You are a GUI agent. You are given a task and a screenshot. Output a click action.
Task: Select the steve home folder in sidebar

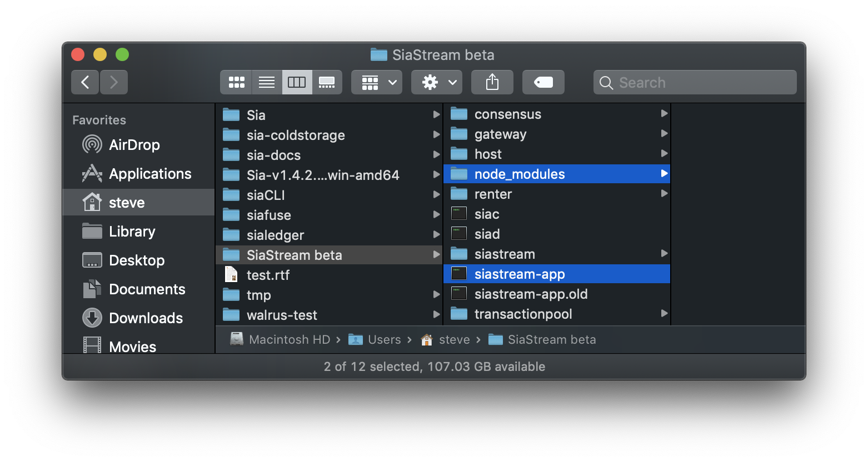pyautogui.click(x=139, y=203)
